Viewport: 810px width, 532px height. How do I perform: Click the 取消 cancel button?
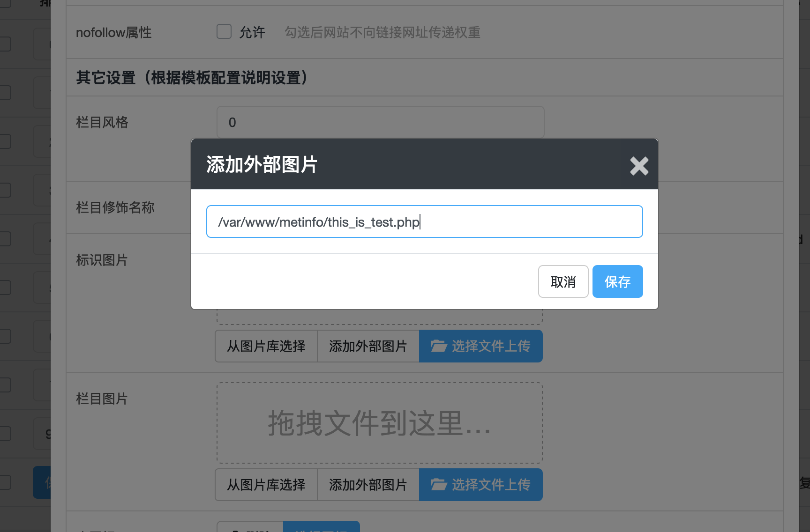pos(563,281)
